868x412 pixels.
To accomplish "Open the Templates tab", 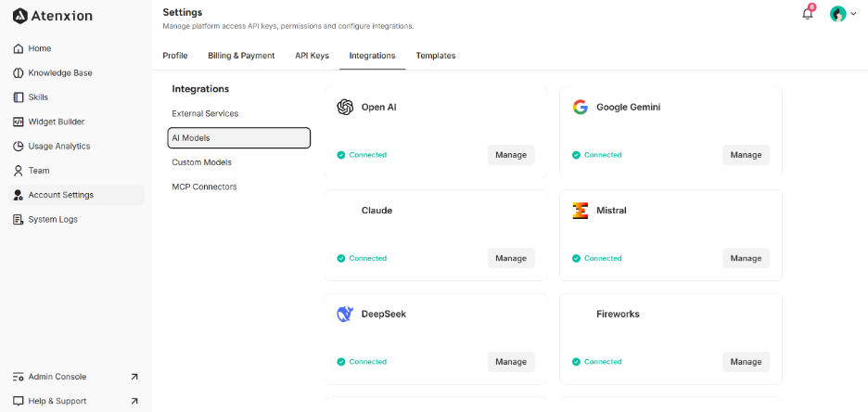I will 436,56.
